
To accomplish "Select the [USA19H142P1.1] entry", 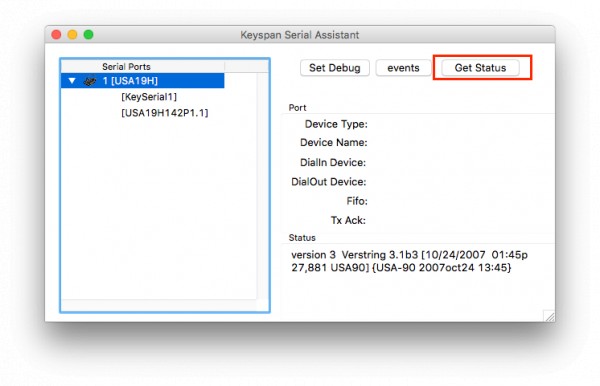I will (x=165, y=113).
